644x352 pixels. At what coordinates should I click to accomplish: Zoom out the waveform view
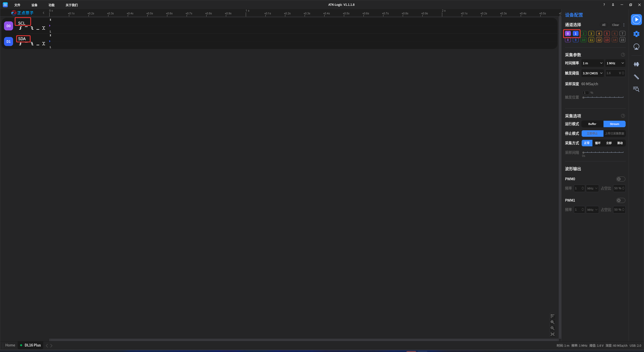pyautogui.click(x=552, y=328)
